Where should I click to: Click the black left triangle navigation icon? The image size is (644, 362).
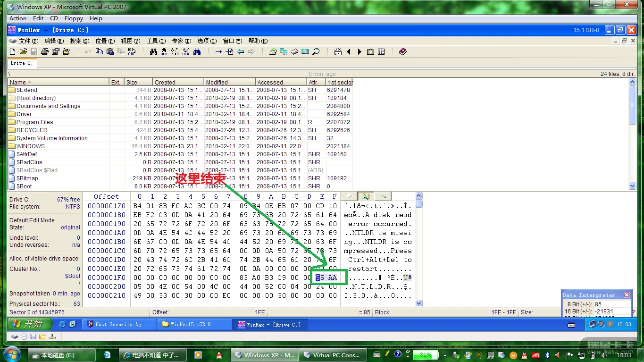click(349, 51)
